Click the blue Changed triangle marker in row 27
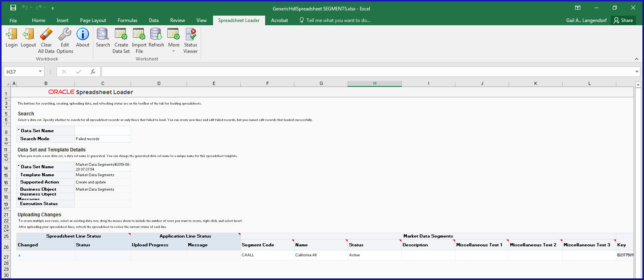This screenshot has height=280, width=644. [x=19, y=255]
